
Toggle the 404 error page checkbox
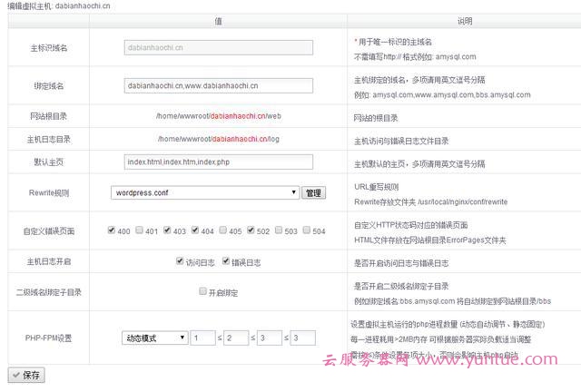[195, 230]
